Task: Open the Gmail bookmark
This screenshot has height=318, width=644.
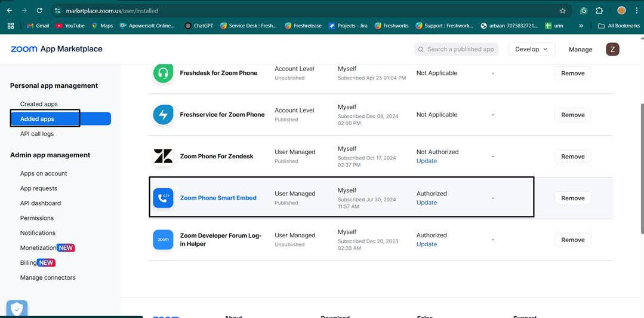Action: 38,26
